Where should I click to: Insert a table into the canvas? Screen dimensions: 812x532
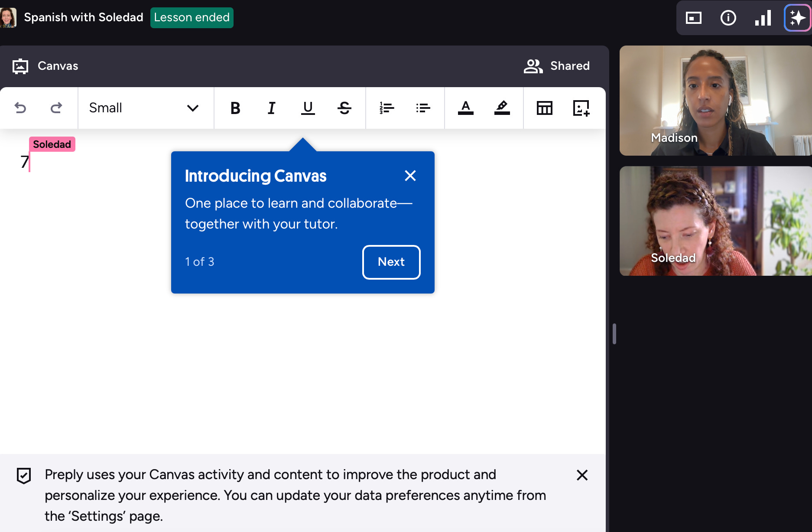(545, 108)
